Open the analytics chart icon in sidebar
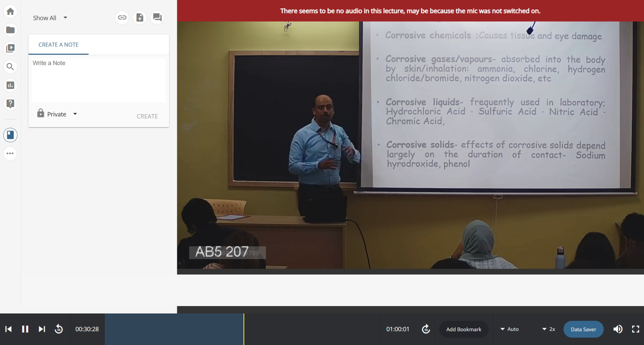Screen dimensions: 644x345 [x=10, y=85]
